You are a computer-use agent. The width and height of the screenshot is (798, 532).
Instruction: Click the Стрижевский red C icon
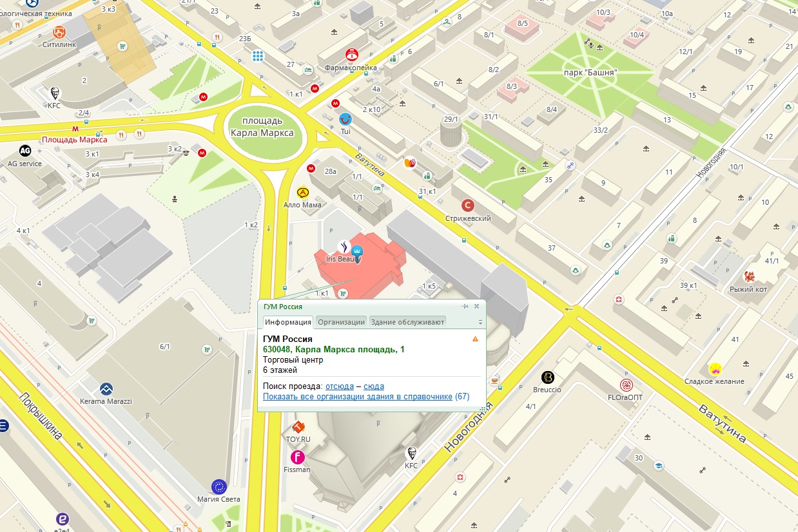[x=469, y=206]
